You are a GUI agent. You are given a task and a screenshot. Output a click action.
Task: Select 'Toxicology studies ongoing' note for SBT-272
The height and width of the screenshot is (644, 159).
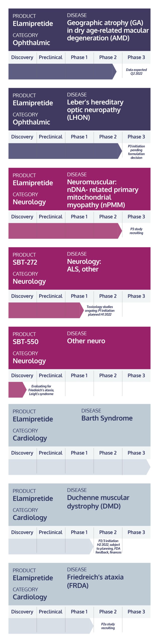coord(100,311)
